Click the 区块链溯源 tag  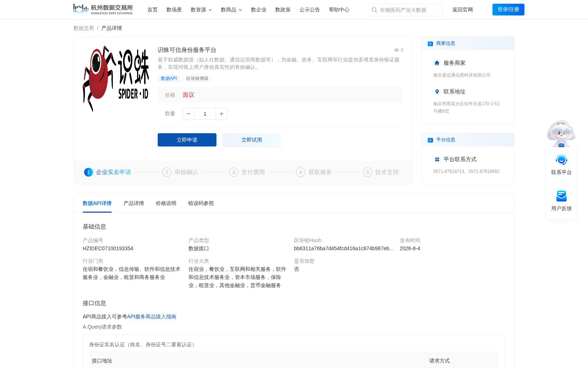(x=197, y=78)
